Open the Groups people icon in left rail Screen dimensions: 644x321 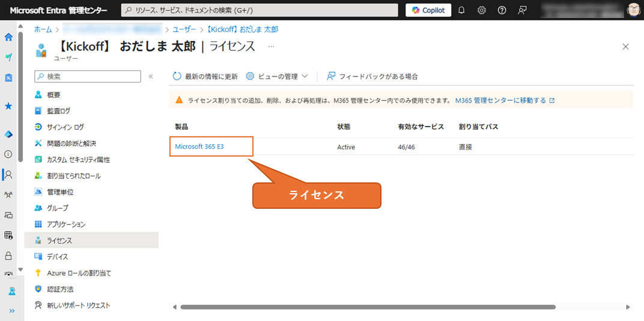8,195
